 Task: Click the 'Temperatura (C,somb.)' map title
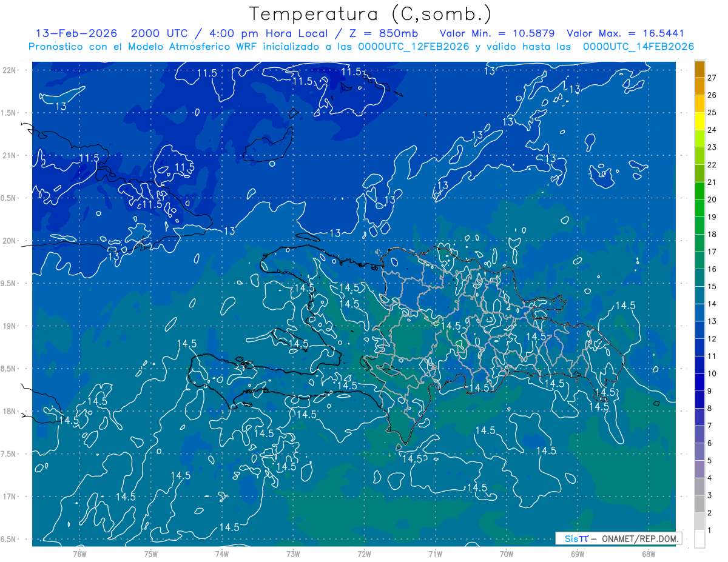pos(371,15)
